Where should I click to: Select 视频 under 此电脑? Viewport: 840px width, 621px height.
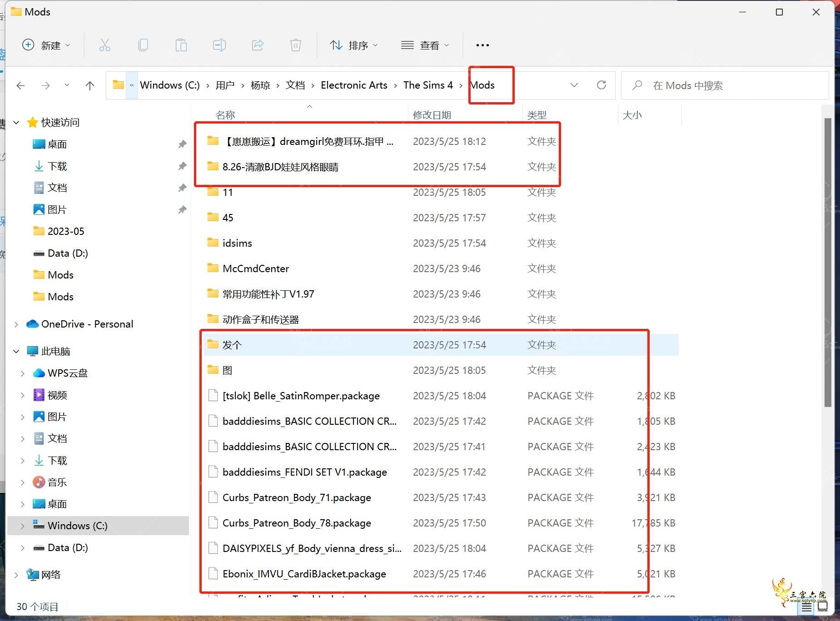tap(57, 395)
